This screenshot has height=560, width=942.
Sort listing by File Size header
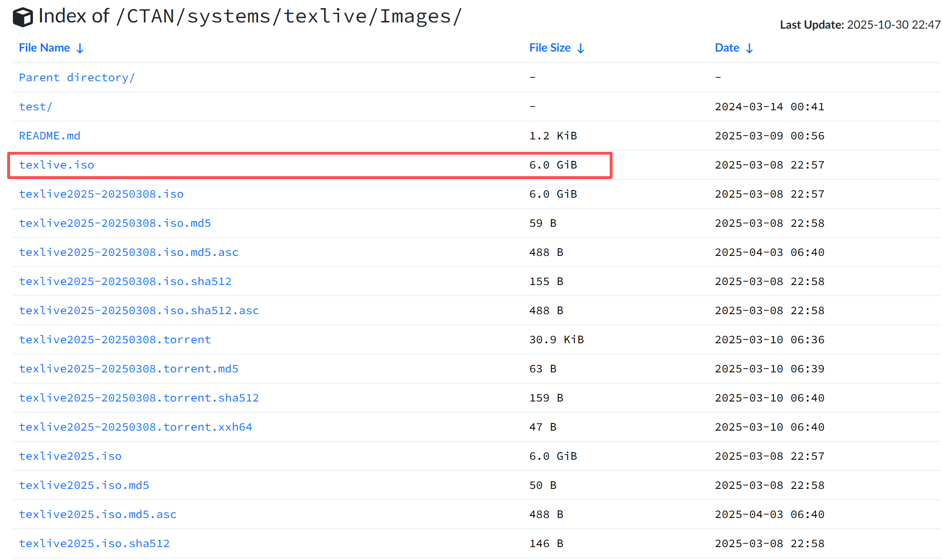pyautogui.click(x=550, y=48)
